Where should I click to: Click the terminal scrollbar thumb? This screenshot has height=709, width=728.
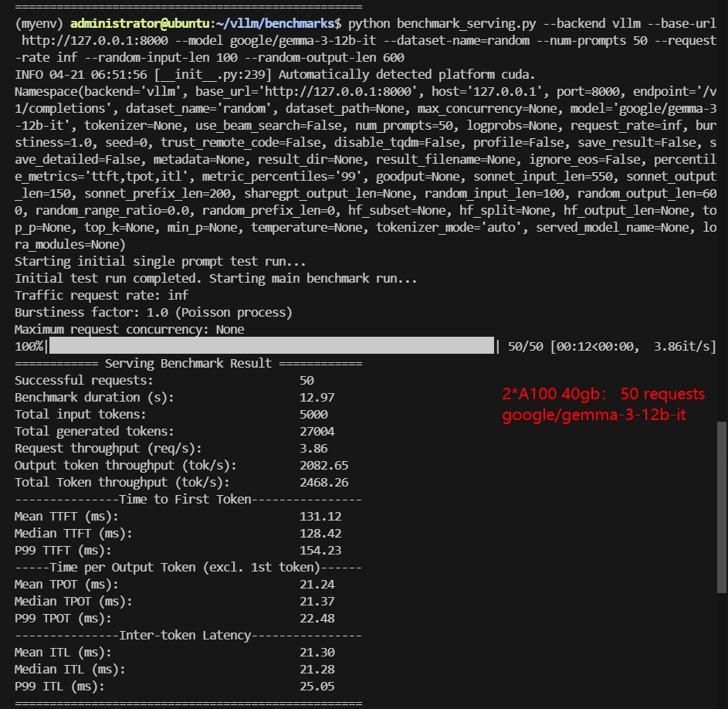tap(722, 507)
